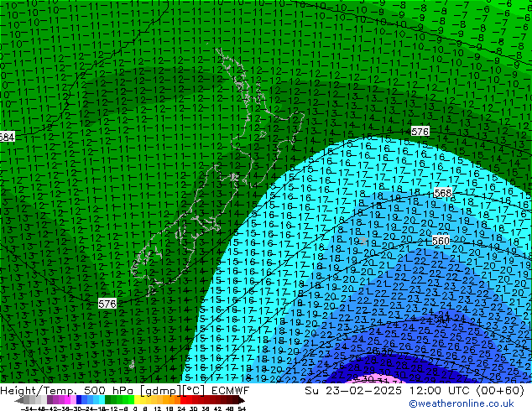
Task: Click the 0 value on the legend scale
Action: tap(135, 409)
